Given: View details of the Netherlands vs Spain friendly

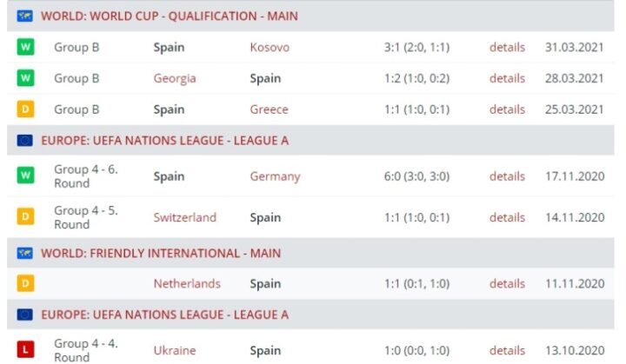Looking at the screenshot, I should coord(507,283).
